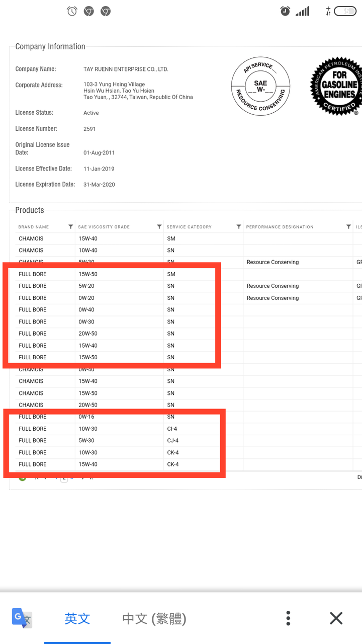
Task: Tap the signal strength indicator
Action: [x=302, y=11]
